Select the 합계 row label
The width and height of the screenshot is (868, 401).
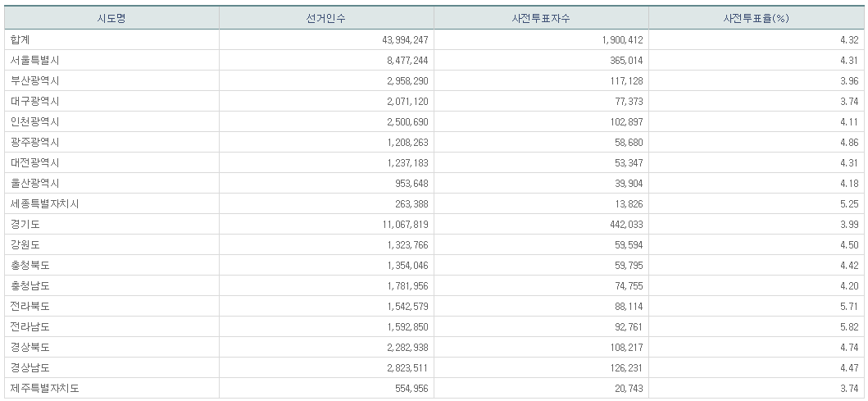tap(20, 39)
